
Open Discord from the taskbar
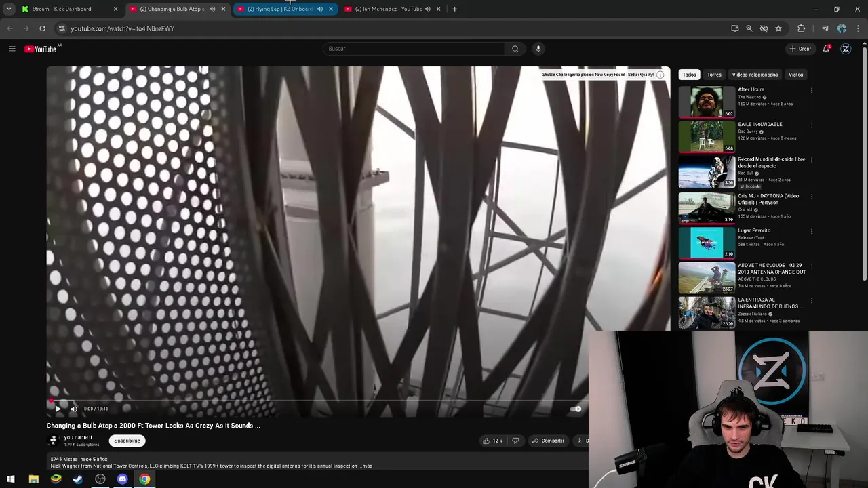122,479
